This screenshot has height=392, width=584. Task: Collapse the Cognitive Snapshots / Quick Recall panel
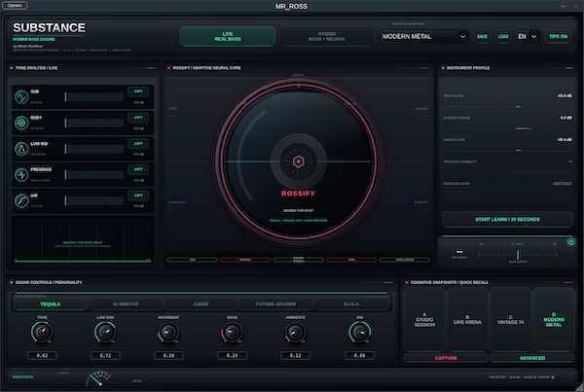click(568, 282)
